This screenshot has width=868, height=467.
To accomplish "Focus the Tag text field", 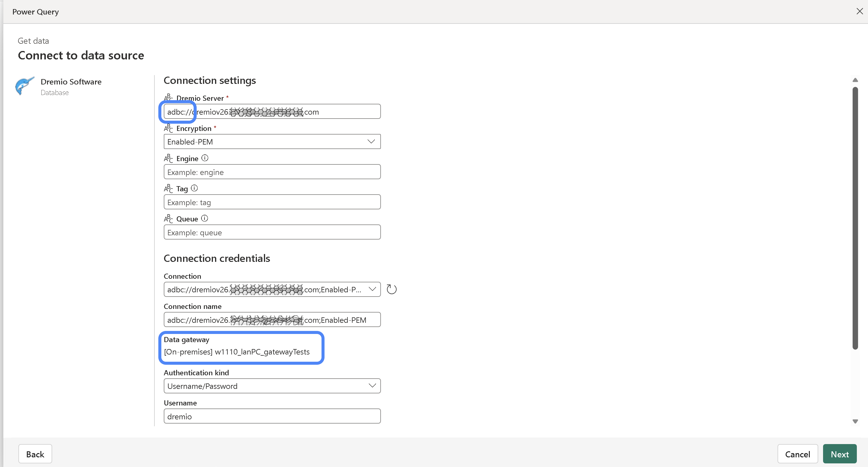I will click(x=272, y=202).
